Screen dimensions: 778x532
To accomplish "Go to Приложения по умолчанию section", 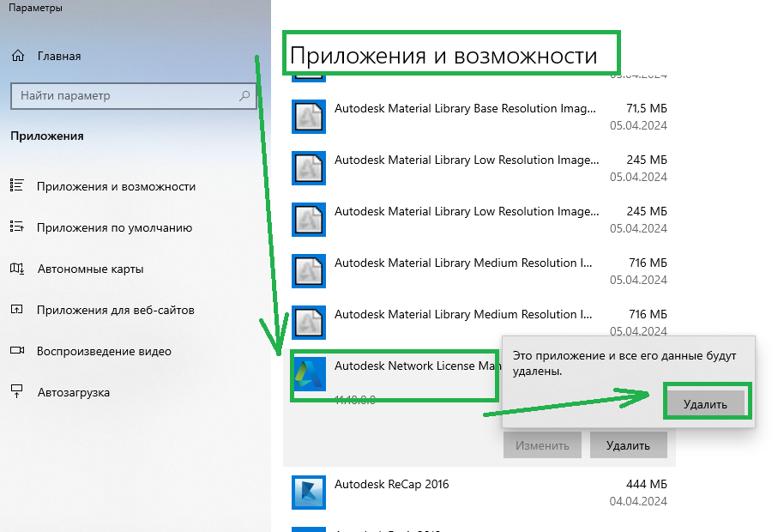I will [114, 227].
